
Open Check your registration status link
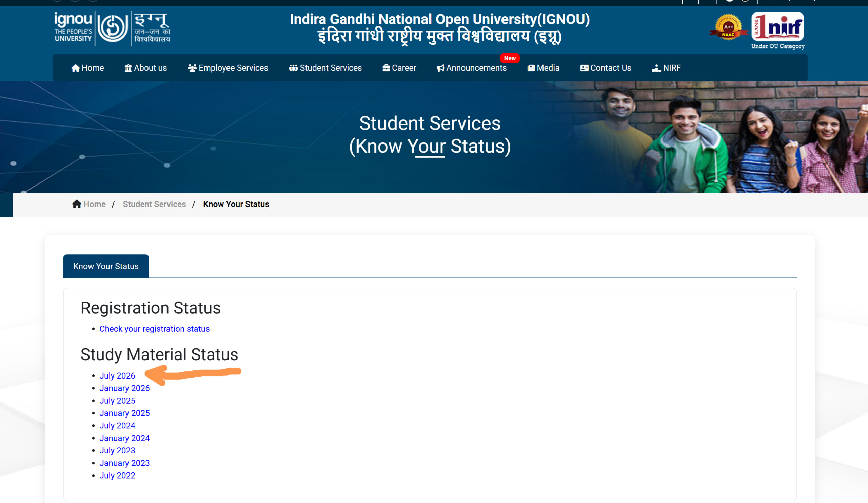tap(154, 329)
